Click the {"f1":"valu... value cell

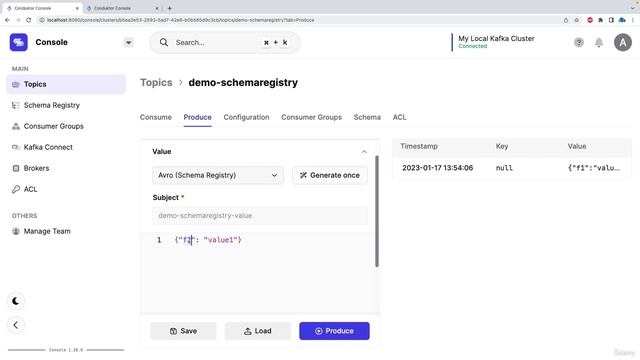[x=594, y=168]
